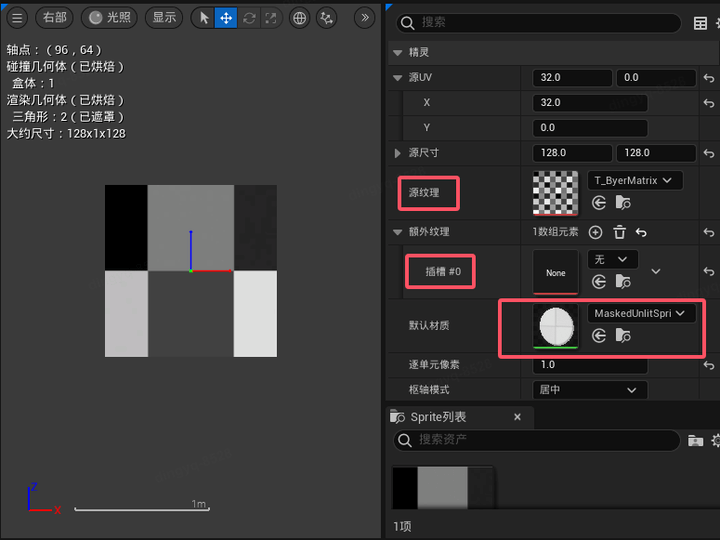Screen dimensions: 720x540
Task: Collapse the 额外纹理 array
Action: click(x=398, y=232)
